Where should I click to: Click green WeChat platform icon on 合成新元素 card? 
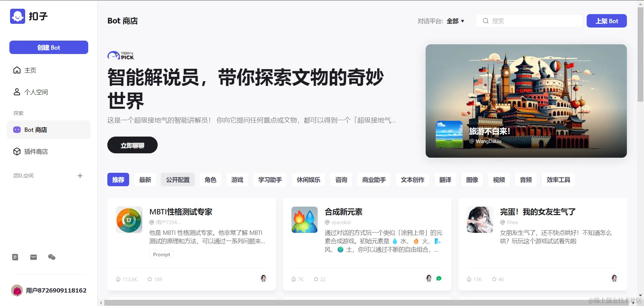pos(439,278)
